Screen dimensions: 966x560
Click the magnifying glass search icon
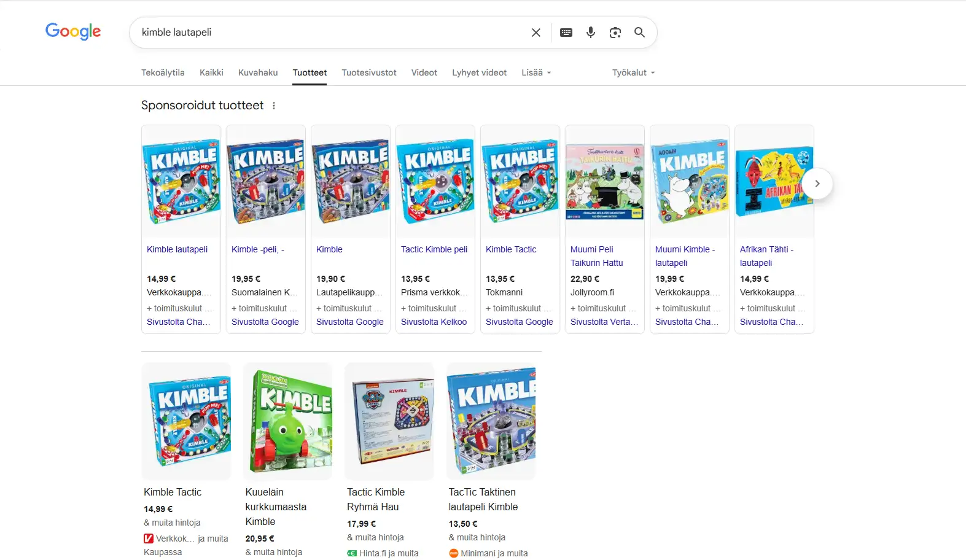point(639,33)
